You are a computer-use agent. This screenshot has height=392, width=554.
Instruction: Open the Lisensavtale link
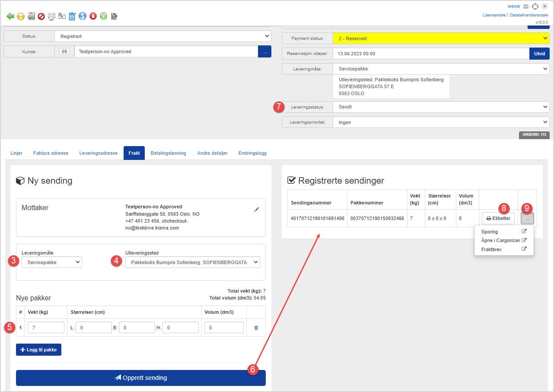pos(494,15)
